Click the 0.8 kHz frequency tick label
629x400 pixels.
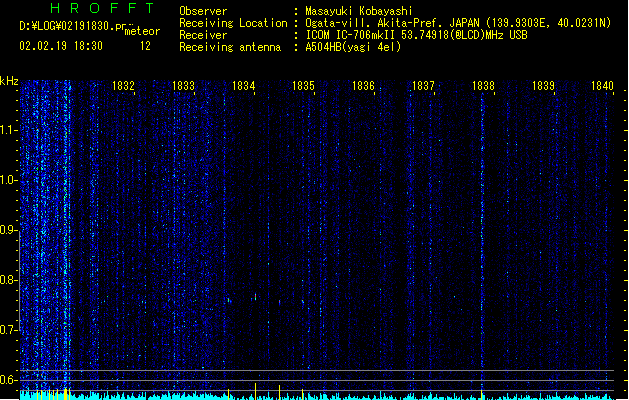8,280
